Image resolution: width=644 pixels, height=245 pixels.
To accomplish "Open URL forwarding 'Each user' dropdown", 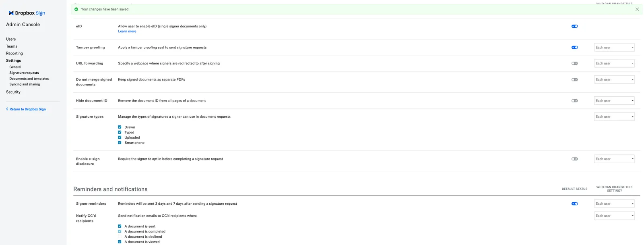I will [614, 63].
